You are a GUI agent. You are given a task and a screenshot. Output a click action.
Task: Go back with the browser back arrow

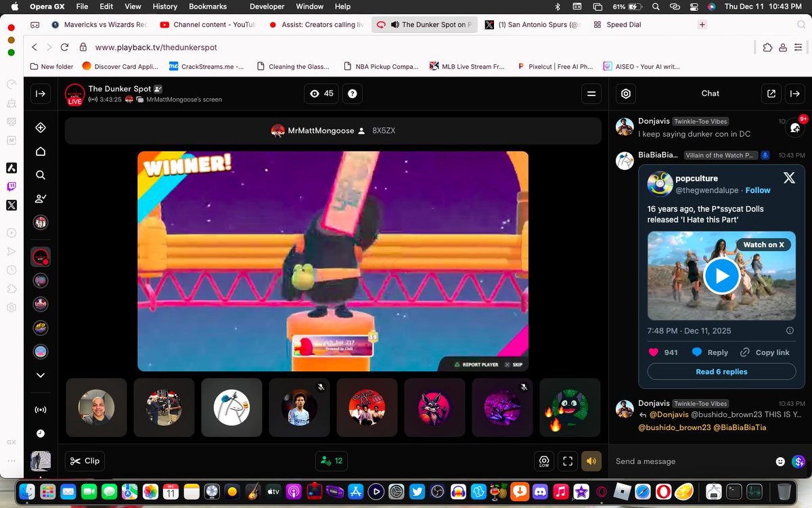tap(34, 47)
